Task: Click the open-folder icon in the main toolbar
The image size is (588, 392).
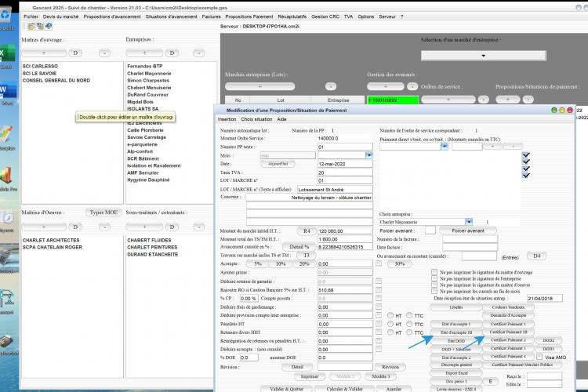Action: coord(31,26)
